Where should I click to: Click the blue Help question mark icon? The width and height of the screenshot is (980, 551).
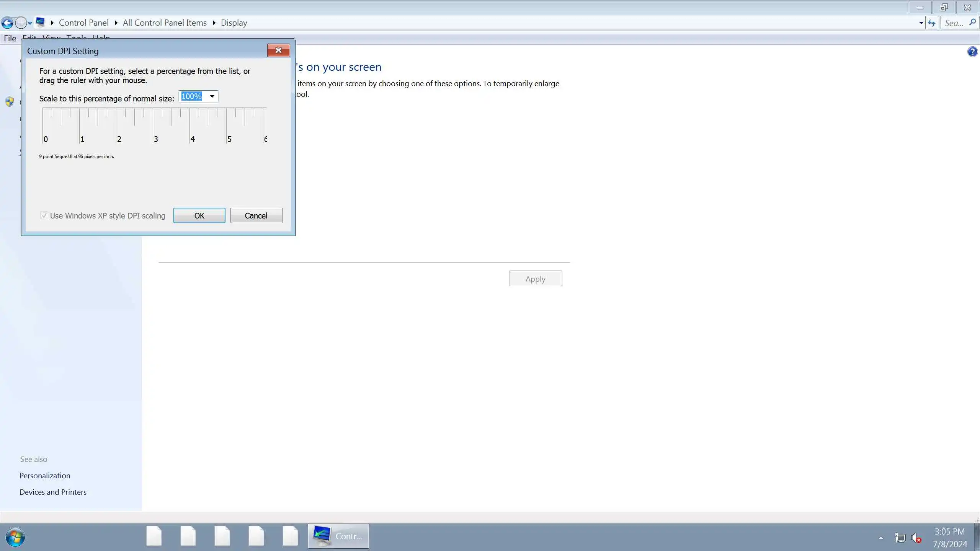pyautogui.click(x=972, y=52)
